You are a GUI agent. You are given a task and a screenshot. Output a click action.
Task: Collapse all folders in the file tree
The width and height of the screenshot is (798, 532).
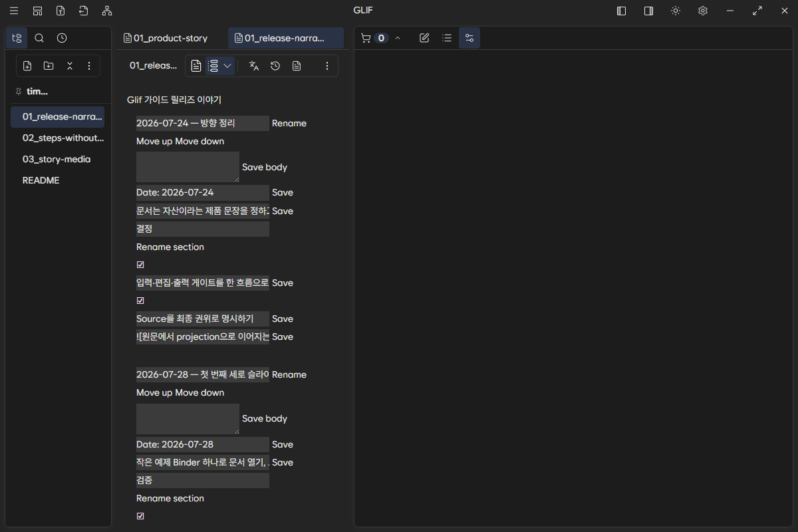coord(69,66)
